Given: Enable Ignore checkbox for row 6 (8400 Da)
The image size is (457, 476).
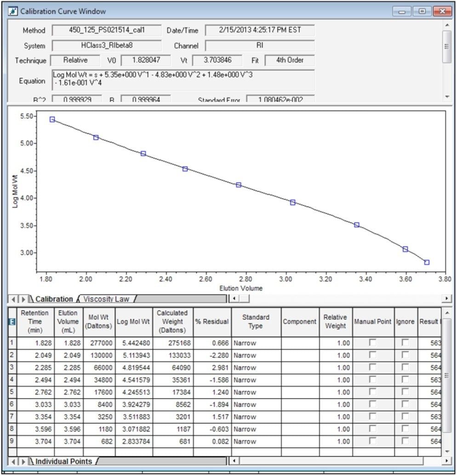Looking at the screenshot, I should (x=405, y=404).
